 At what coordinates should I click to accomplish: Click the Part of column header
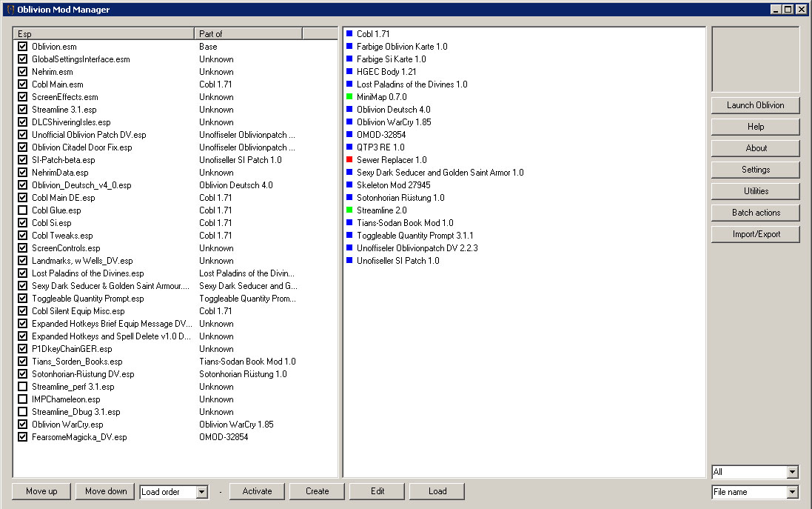click(x=248, y=34)
